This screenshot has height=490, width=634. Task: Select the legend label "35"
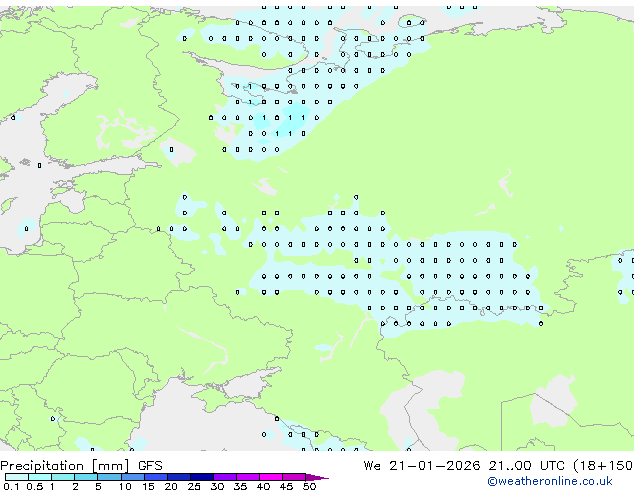240,486
